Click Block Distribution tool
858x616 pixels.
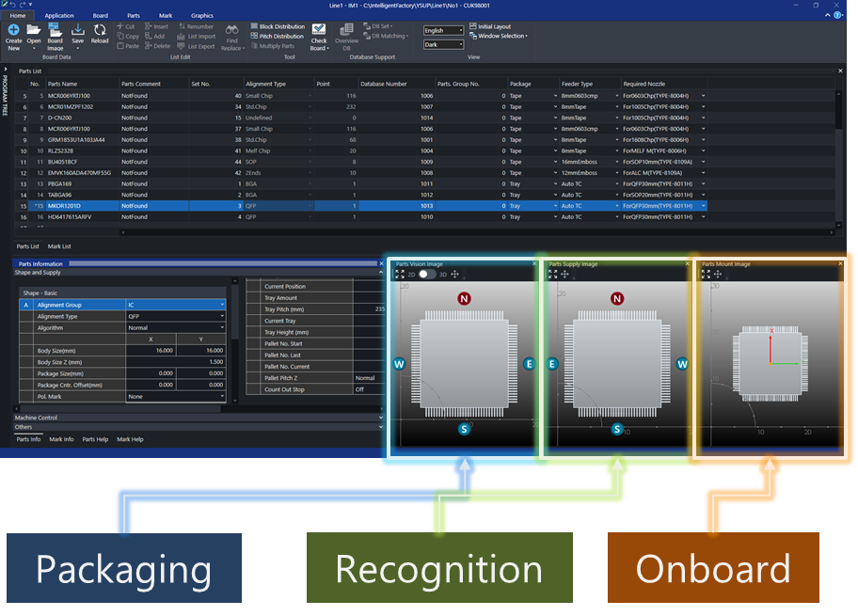click(277, 26)
